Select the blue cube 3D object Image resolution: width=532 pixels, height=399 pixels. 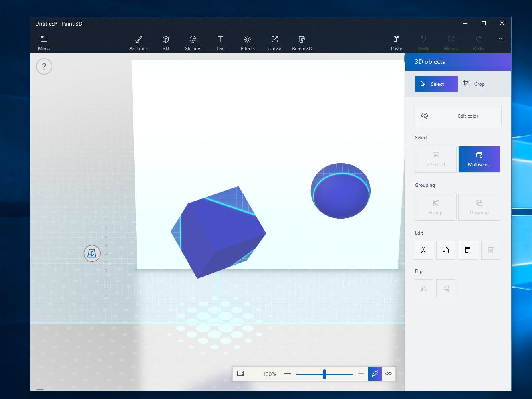point(218,233)
